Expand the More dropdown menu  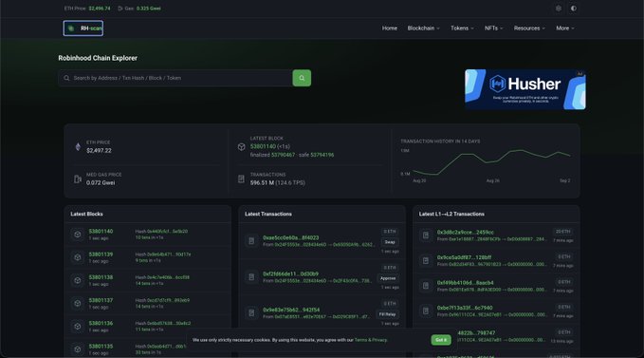coord(565,28)
